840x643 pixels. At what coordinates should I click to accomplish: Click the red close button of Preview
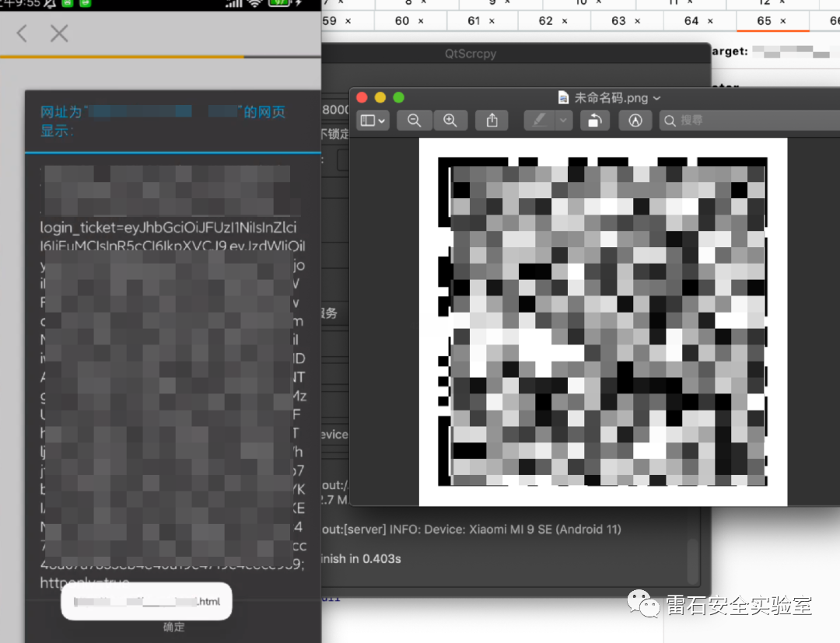pos(362,97)
